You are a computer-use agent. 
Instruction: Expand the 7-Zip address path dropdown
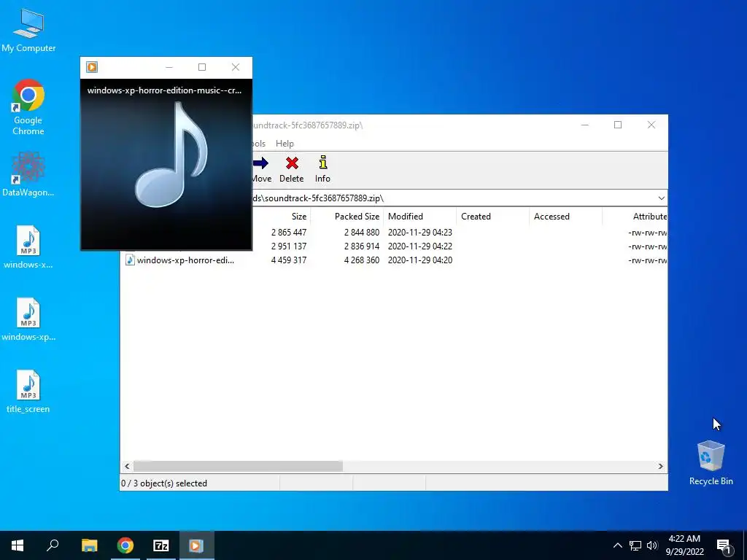pos(661,198)
